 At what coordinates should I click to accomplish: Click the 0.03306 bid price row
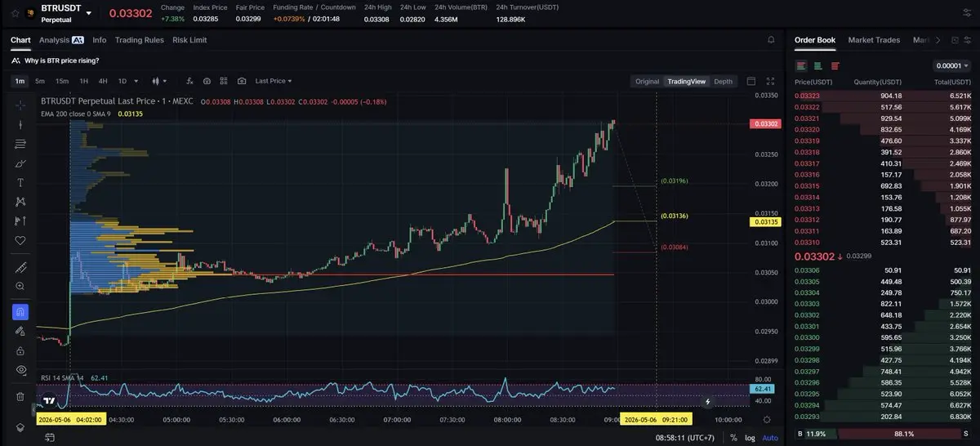tap(884, 270)
